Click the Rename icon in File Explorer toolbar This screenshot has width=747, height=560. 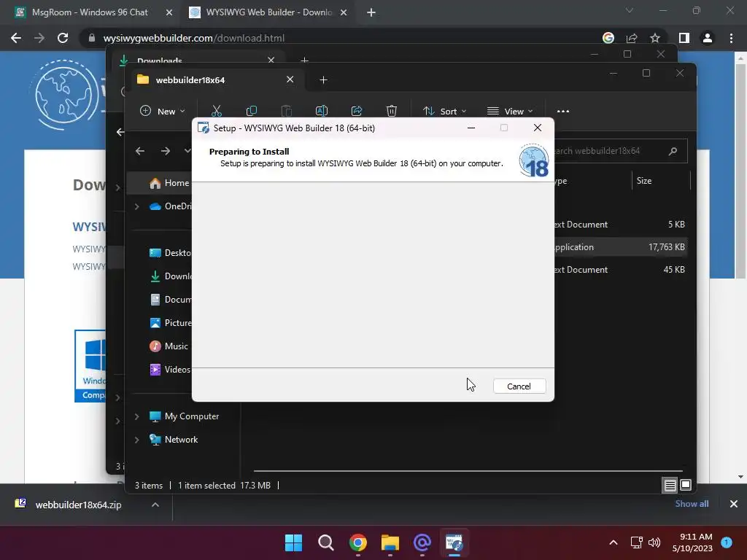pos(322,111)
